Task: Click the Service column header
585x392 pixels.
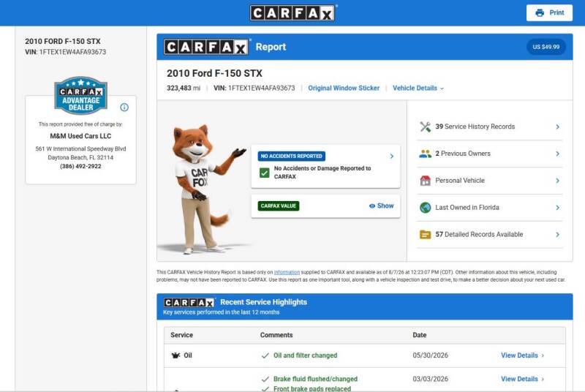Action: pyautogui.click(x=181, y=335)
